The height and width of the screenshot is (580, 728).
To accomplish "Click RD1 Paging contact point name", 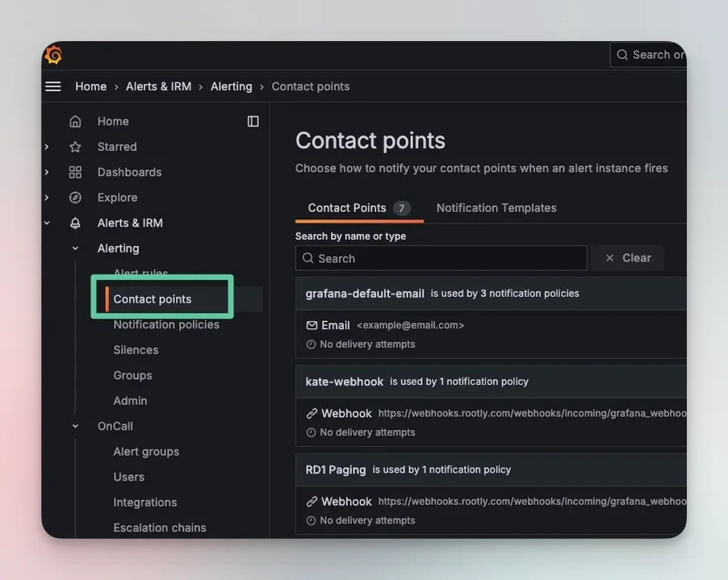I will pos(336,470).
